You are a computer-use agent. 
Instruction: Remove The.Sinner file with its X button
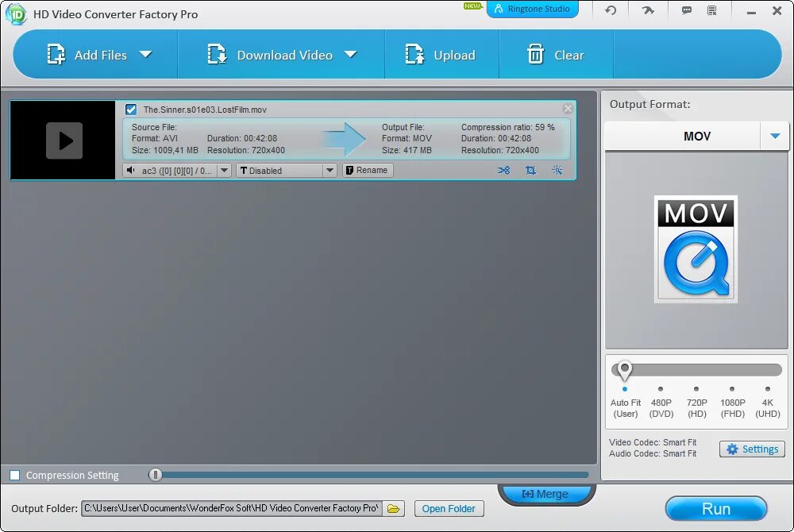point(568,108)
